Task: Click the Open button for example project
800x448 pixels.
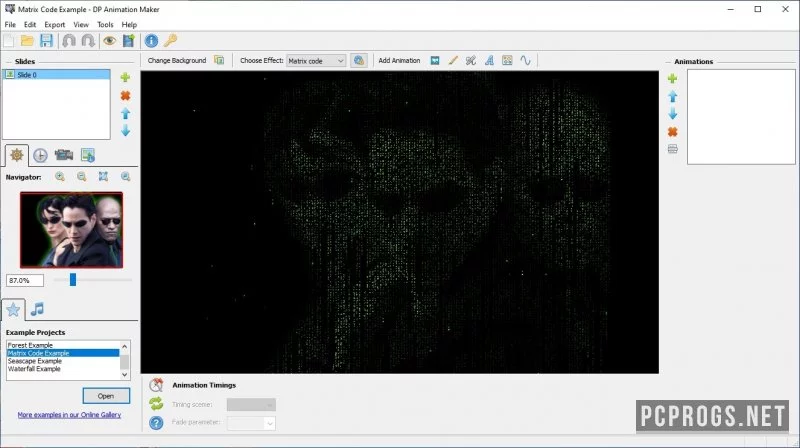Action: click(106, 396)
